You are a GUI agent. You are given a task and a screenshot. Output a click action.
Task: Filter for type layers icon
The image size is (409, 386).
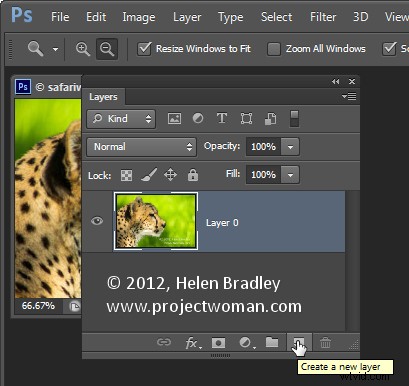point(222,118)
